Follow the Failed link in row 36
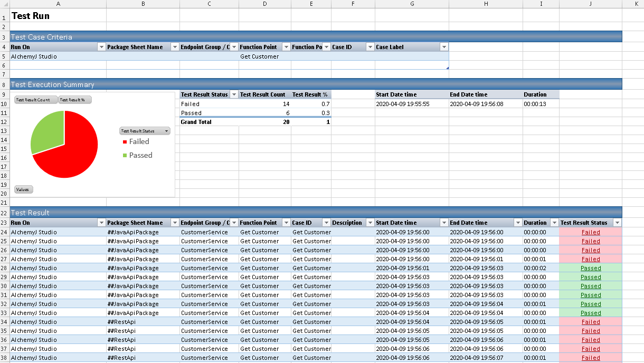The image size is (644, 363). pyautogui.click(x=591, y=340)
